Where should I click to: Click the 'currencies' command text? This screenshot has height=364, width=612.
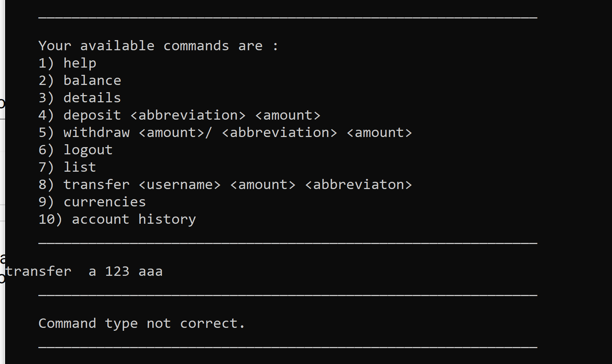105,202
